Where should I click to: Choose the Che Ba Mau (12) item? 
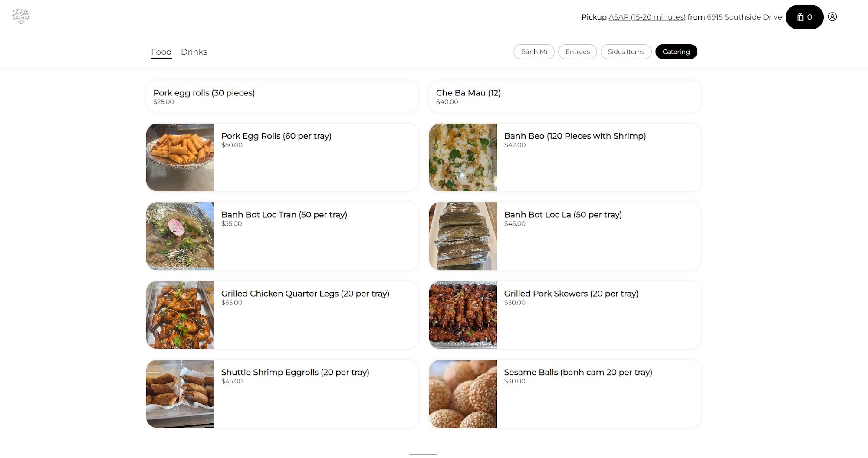click(x=565, y=97)
